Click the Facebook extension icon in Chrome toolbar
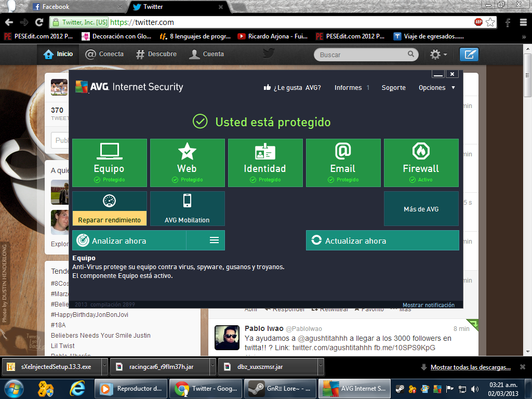The image size is (532, 399). pos(508,22)
